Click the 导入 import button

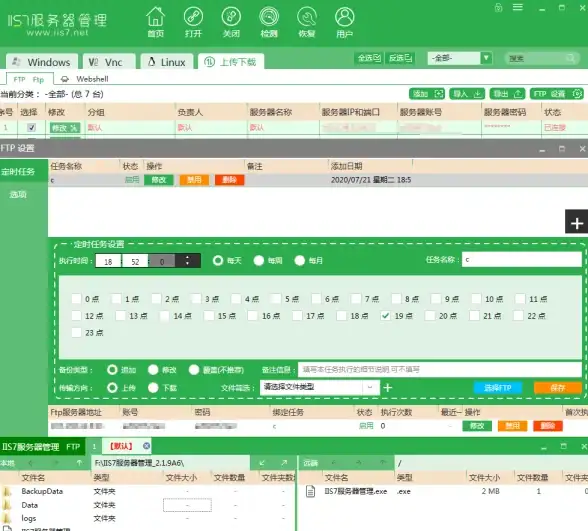pyautogui.click(x=467, y=94)
